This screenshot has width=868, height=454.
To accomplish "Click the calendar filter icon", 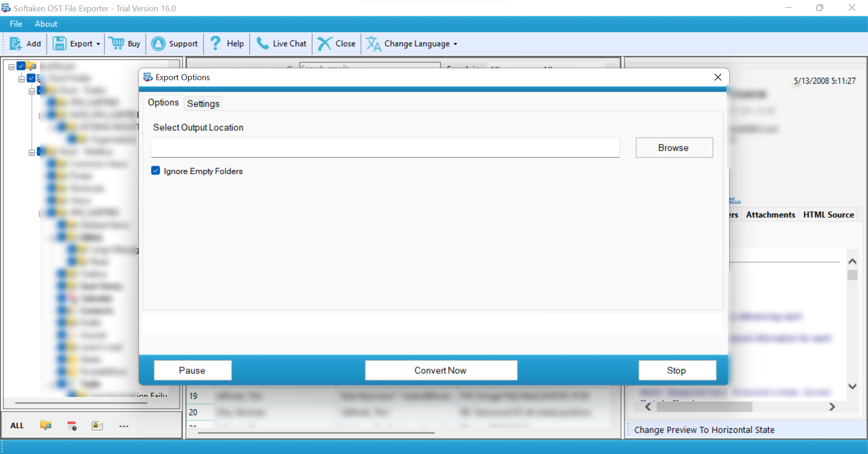I will (72, 425).
